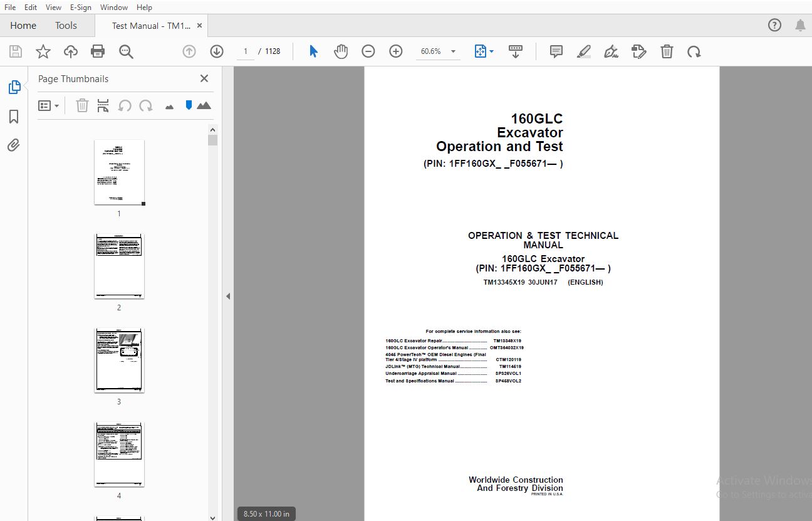Select page 2 thumbnail
Screen dimensions: 812x521
click(119, 266)
